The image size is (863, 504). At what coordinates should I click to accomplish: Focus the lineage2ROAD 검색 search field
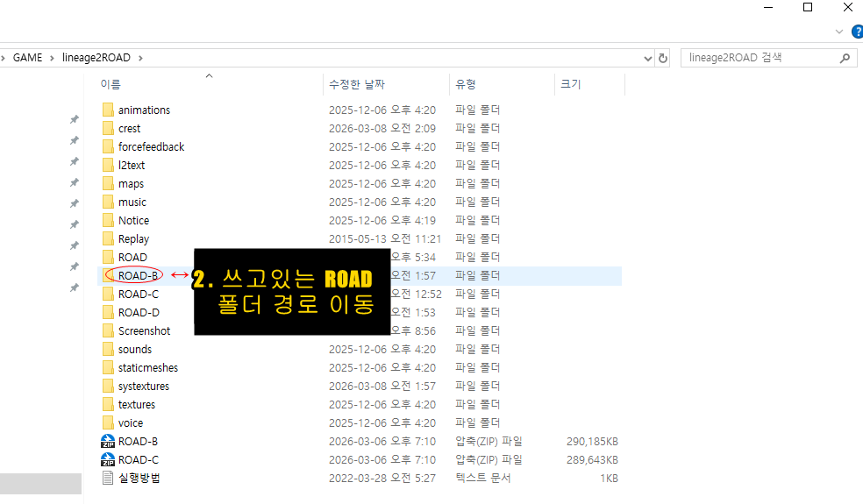[x=759, y=58]
